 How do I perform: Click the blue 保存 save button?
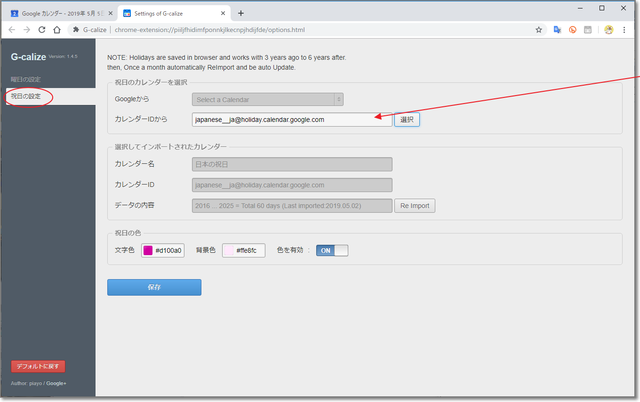(154, 287)
